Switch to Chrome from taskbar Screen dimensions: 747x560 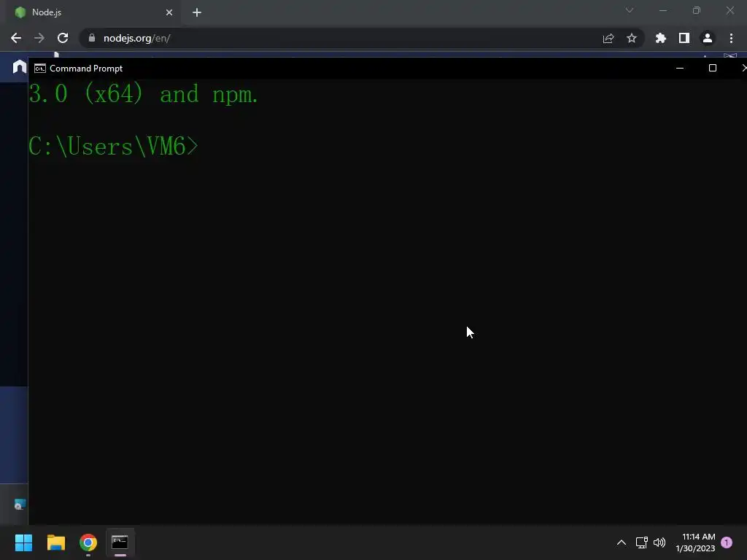(88, 542)
